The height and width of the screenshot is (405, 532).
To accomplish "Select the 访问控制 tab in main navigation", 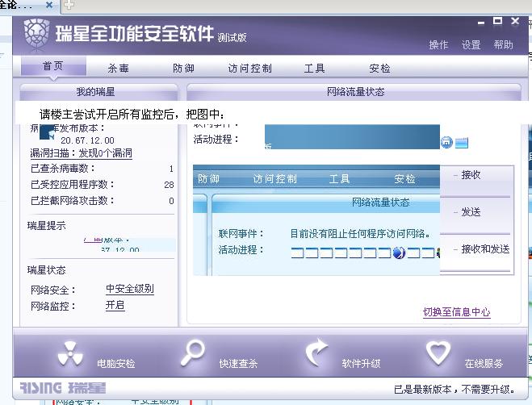I will pyautogui.click(x=250, y=69).
